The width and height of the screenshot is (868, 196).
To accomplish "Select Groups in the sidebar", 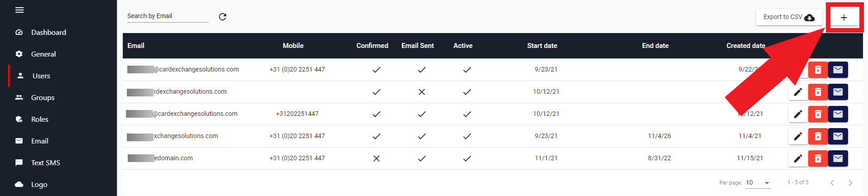I will tap(43, 98).
